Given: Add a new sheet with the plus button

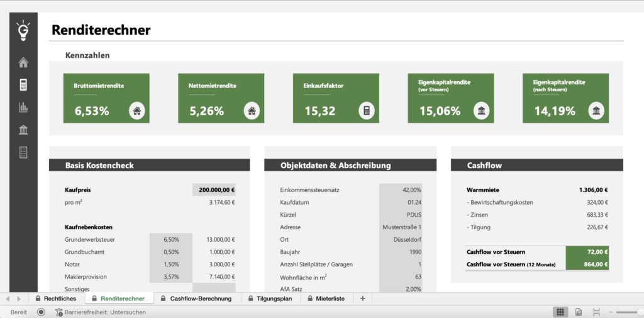Looking at the screenshot, I should click(362, 298).
